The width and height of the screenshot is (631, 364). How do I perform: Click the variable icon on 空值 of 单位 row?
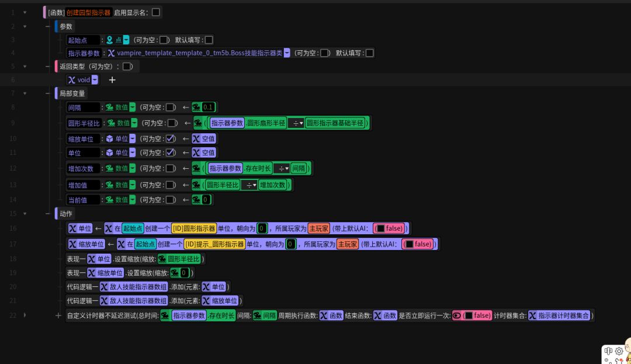click(196, 152)
